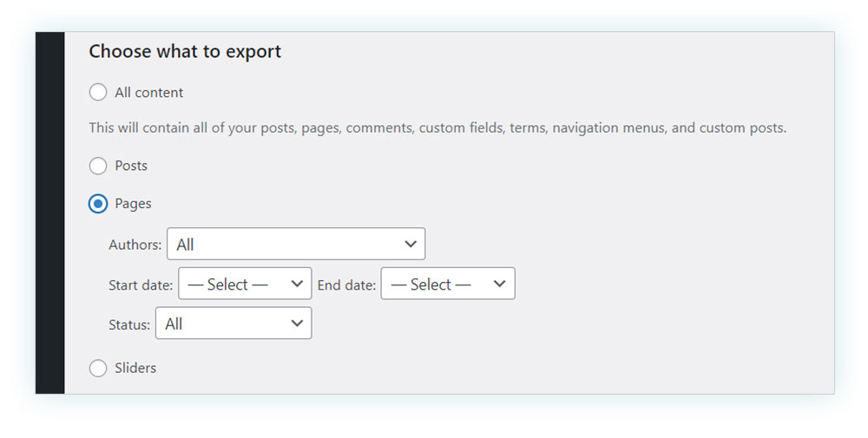Click the "Sliders" label text

coord(135,368)
